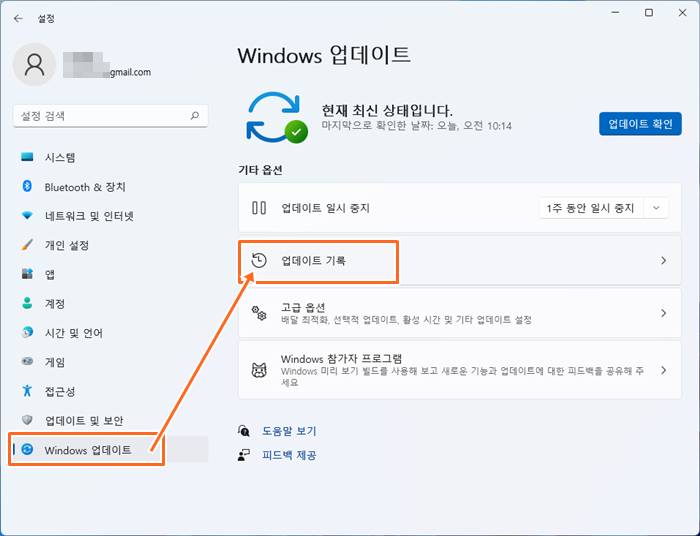Click the 피드백 제공 feedback icon
The width and height of the screenshot is (700, 536).
[244, 455]
